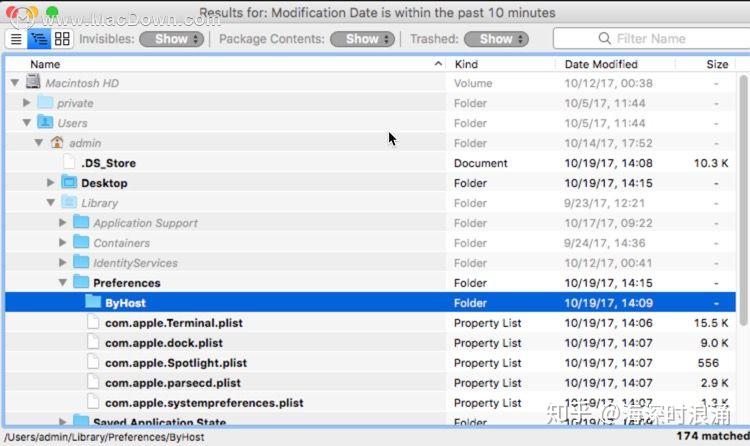Select com.apple.systempreferences.plist file name

coord(204,403)
